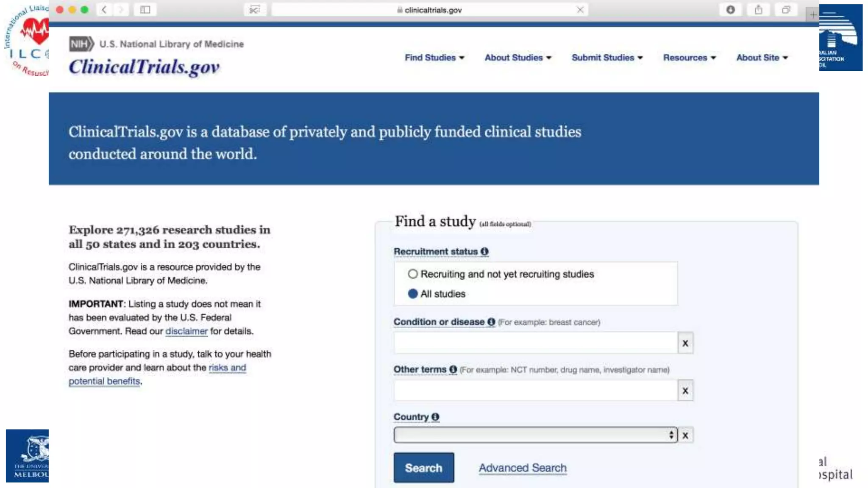Click the Recruitment status info icon

(x=484, y=252)
